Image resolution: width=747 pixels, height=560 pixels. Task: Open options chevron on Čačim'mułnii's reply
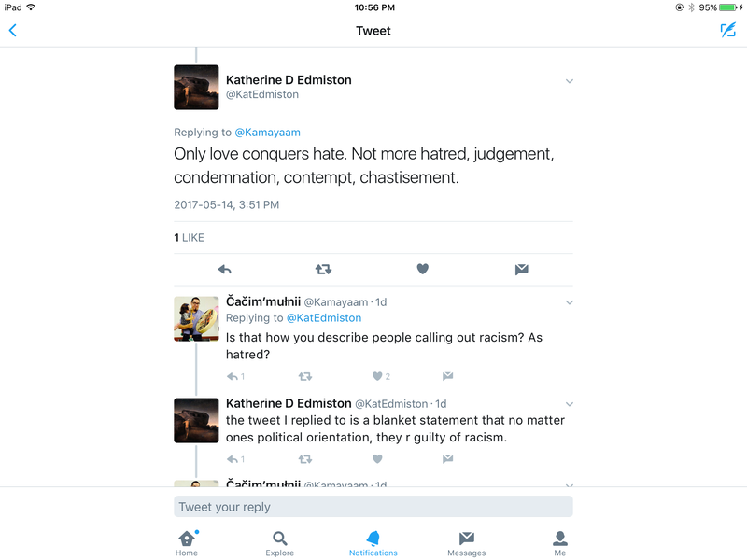(x=570, y=302)
